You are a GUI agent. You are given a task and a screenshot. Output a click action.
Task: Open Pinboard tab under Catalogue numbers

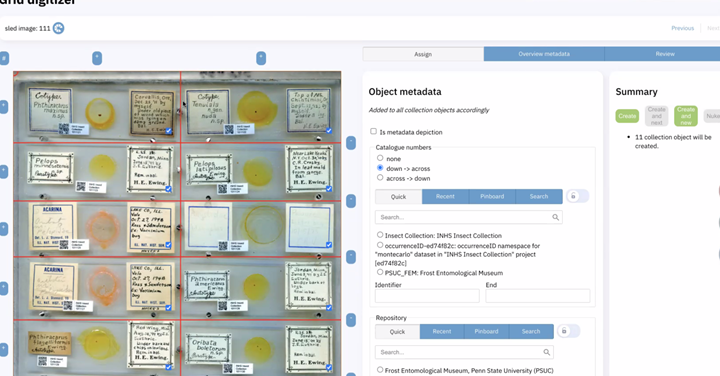click(492, 196)
